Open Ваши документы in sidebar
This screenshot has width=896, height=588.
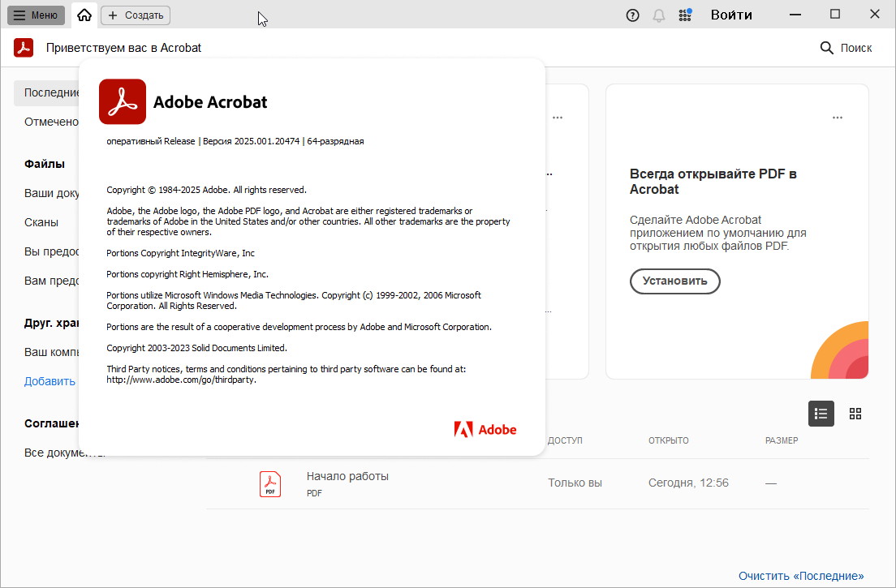tap(51, 193)
